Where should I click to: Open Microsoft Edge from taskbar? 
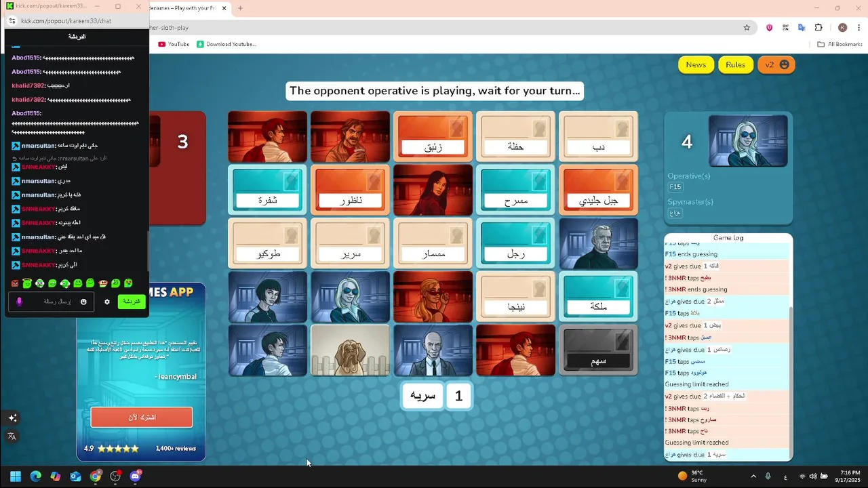tap(35, 476)
